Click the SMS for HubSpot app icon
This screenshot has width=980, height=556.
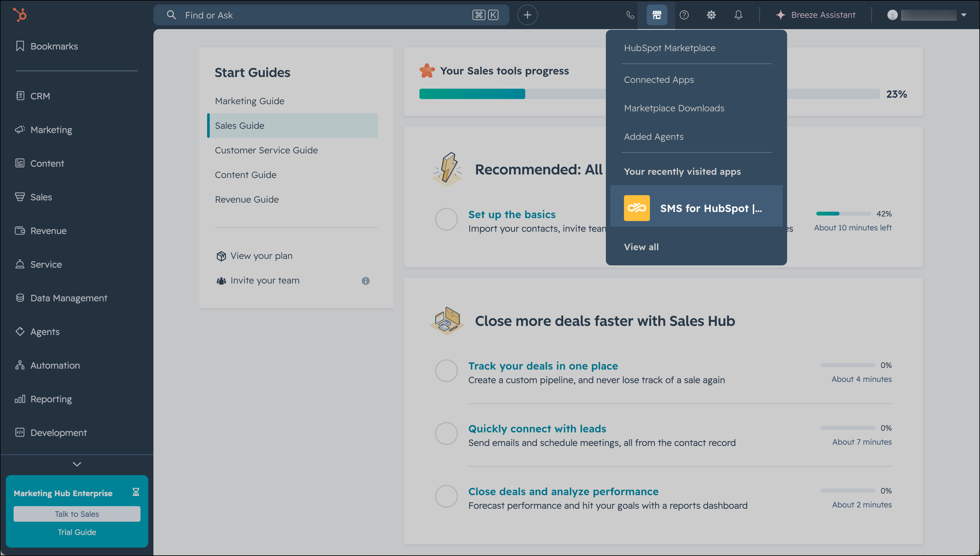coord(636,208)
